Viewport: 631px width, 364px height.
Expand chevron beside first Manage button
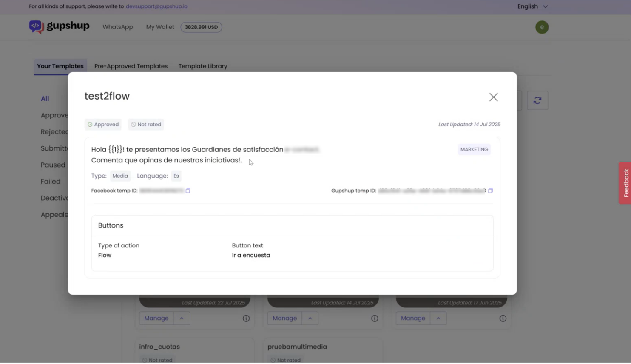point(182,318)
